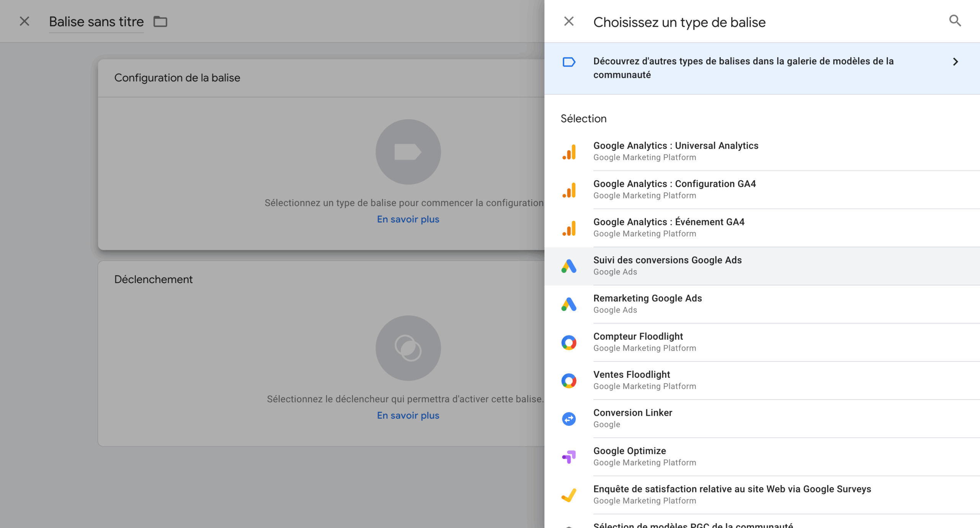Click En savoir plus under tag configuration

[408, 220]
